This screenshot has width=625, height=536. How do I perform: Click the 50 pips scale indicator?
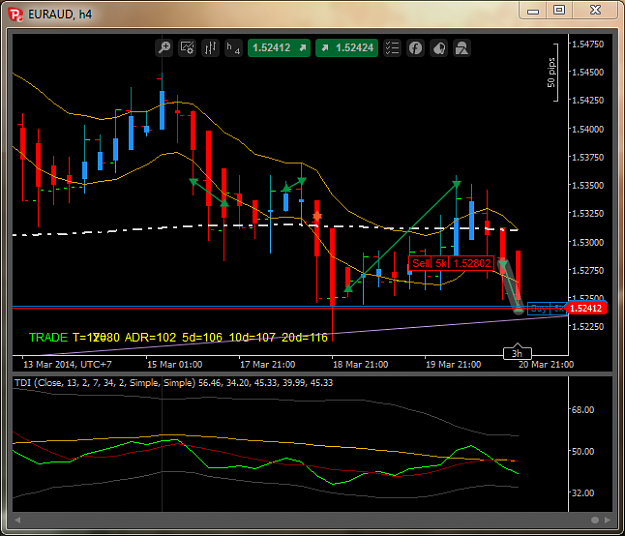point(552,73)
